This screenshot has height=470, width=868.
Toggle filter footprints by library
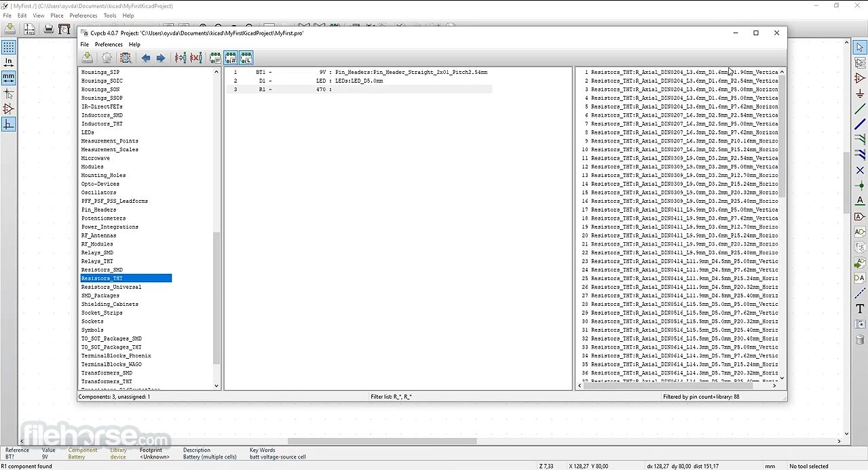246,58
